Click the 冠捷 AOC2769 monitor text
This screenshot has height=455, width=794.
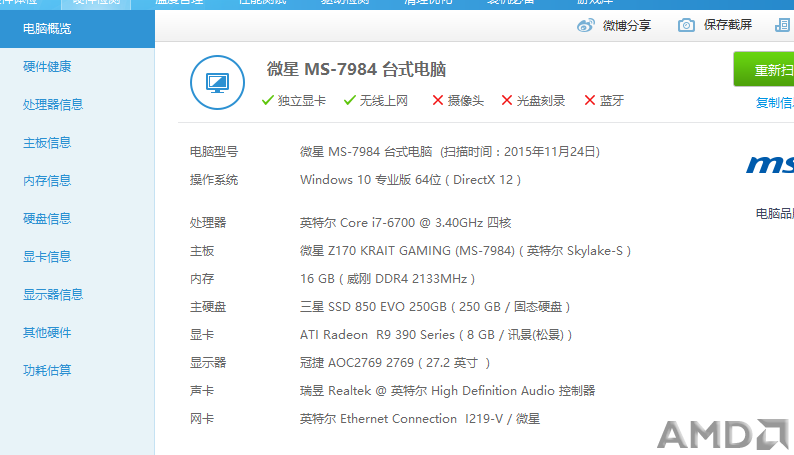click(x=395, y=363)
